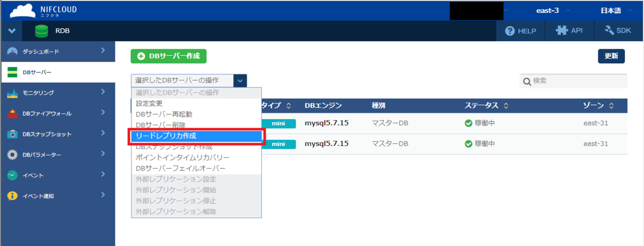Image resolution: width=644 pixels, height=246 pixels.
Task: Click the event notification info icon
Action: pos(13,196)
